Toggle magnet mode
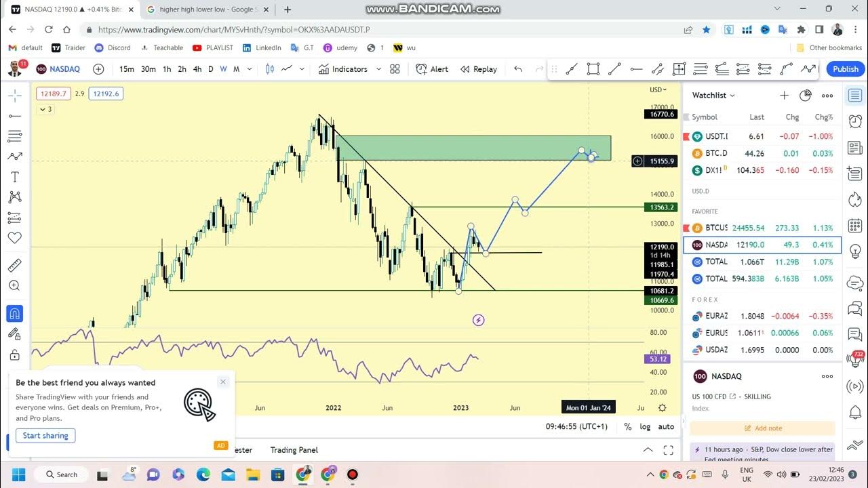Screen dimensions: 868x488 [14, 314]
